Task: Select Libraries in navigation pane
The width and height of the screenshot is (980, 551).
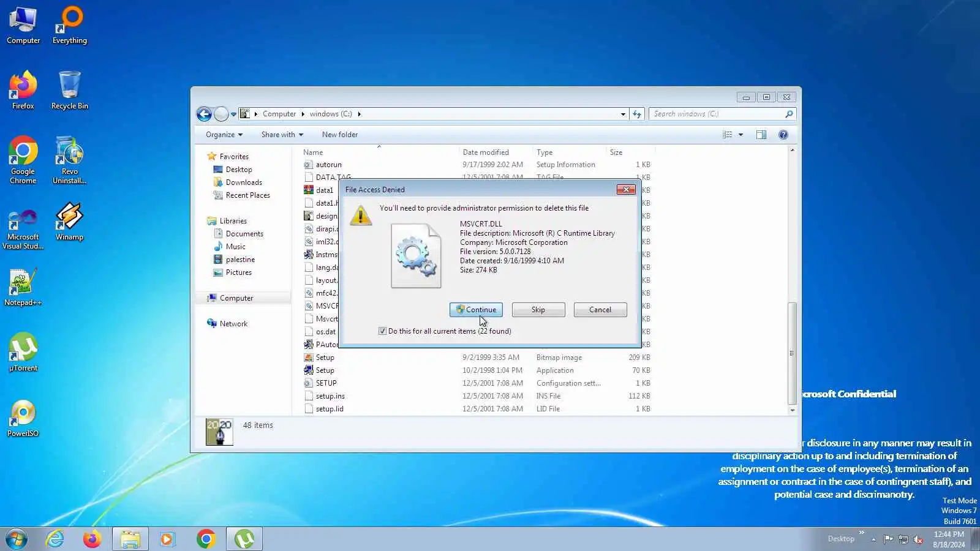Action: pos(233,221)
